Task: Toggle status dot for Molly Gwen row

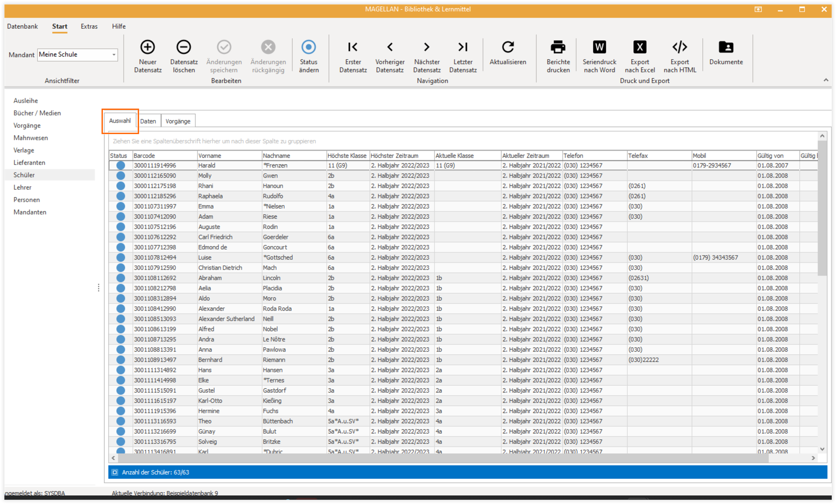Action: pos(121,176)
